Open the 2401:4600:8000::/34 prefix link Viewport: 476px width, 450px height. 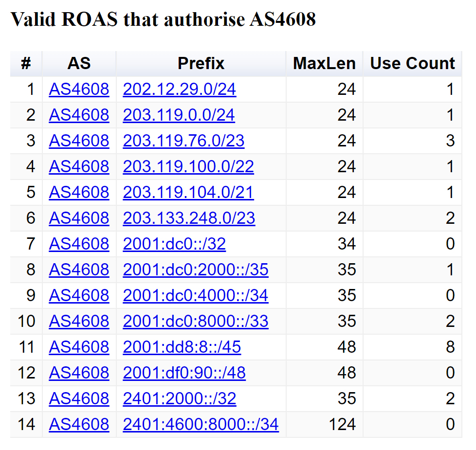tap(201, 424)
